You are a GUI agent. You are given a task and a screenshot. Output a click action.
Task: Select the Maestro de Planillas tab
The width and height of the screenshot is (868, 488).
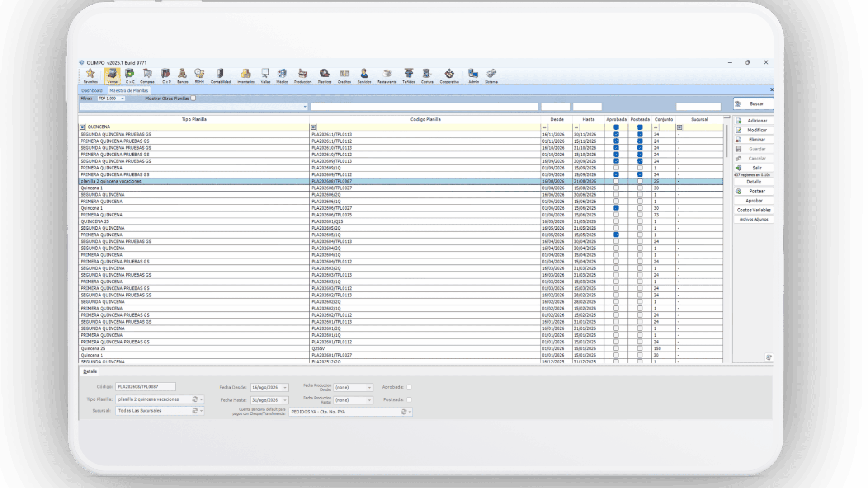129,90
